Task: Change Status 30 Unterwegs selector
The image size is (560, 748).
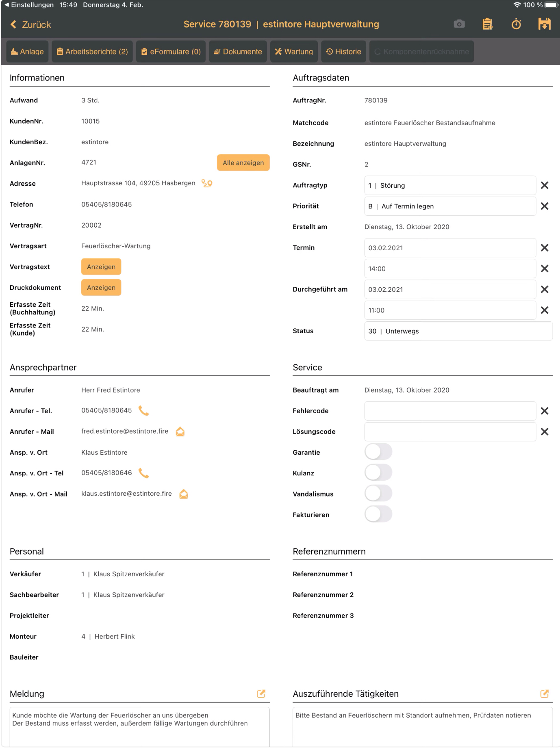Action: pos(458,331)
